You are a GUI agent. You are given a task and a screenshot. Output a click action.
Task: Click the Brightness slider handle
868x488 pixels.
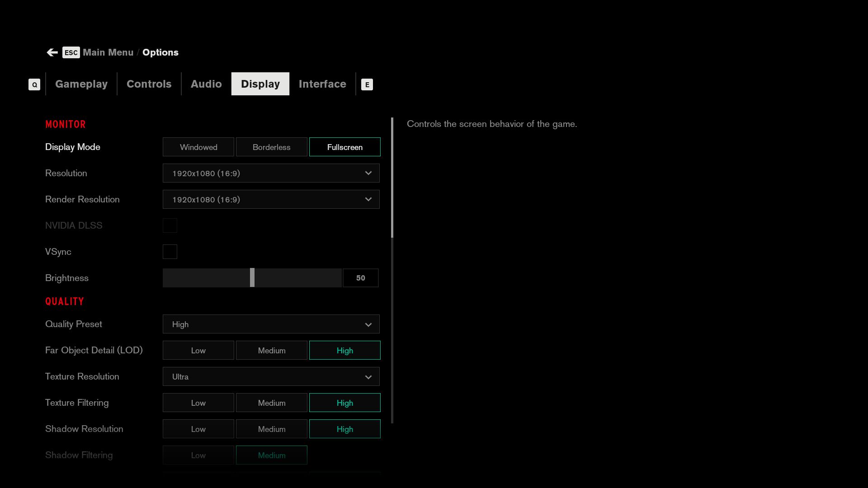click(x=252, y=278)
